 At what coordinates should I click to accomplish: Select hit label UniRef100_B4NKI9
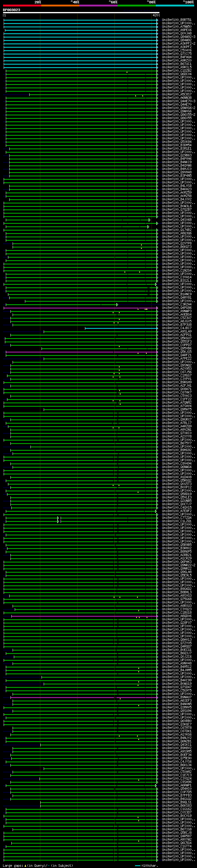(176, 162)
